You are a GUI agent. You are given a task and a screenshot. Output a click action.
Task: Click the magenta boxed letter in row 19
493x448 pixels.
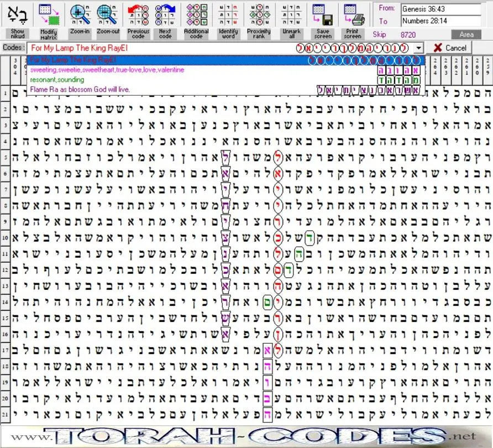click(268, 383)
